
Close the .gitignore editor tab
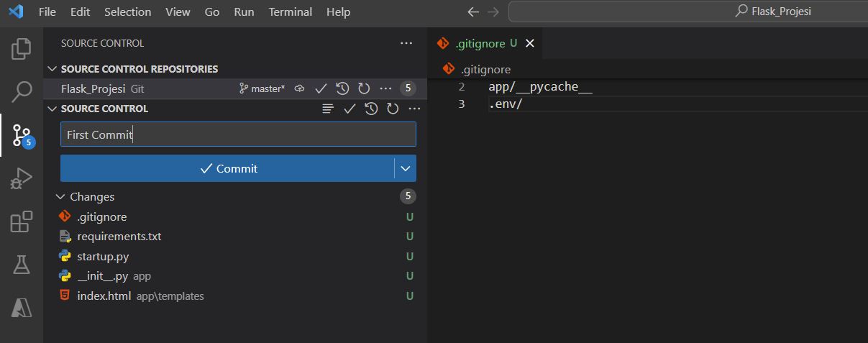(530, 43)
